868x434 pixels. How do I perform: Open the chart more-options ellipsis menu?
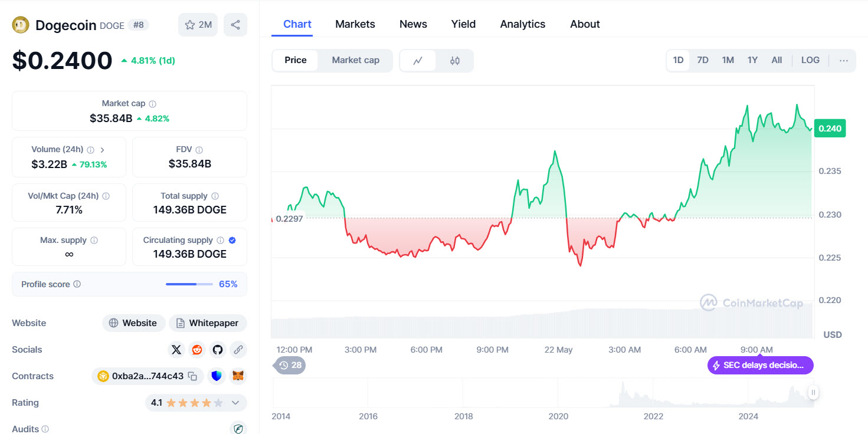coord(844,60)
